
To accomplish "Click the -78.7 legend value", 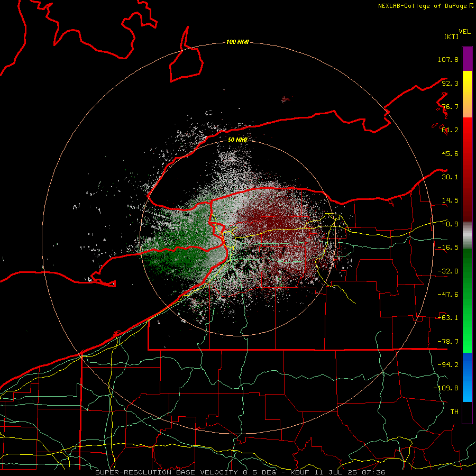I will [x=448, y=342].
